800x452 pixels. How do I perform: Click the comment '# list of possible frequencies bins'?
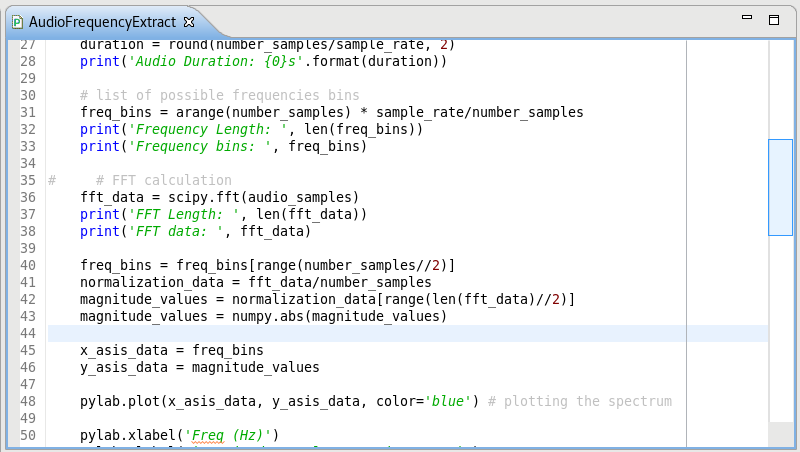(x=220, y=95)
